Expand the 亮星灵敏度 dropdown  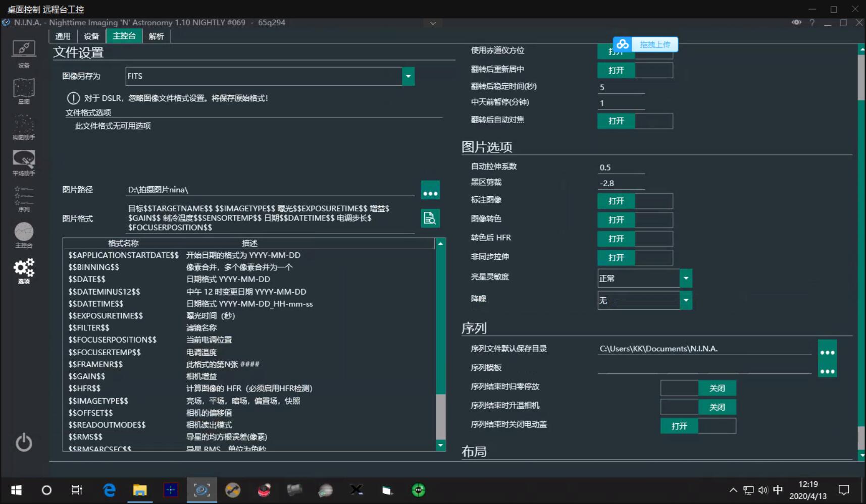click(686, 278)
